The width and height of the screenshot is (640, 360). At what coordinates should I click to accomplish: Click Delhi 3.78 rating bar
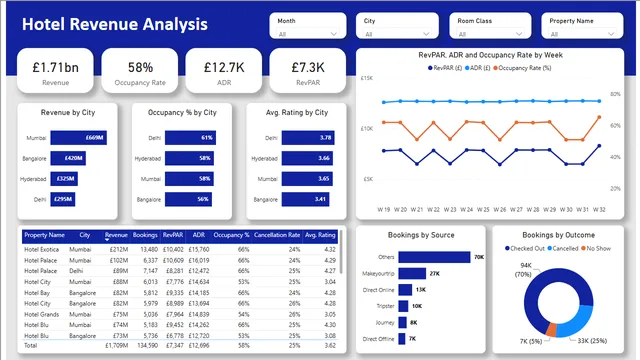(x=308, y=138)
